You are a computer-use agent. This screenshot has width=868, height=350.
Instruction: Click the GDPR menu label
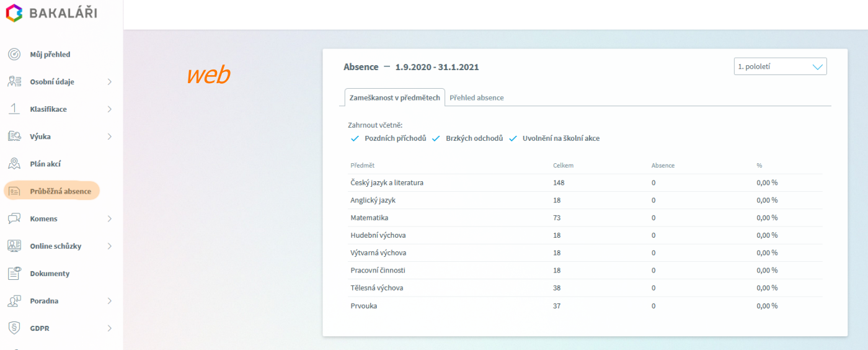click(x=39, y=328)
